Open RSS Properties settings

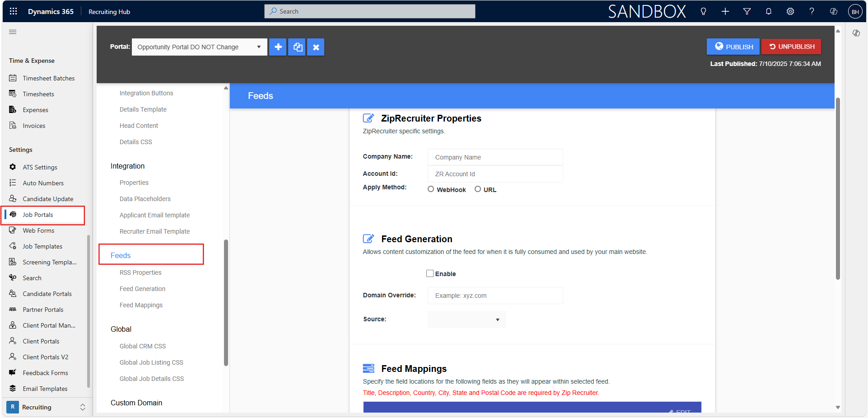tap(140, 272)
